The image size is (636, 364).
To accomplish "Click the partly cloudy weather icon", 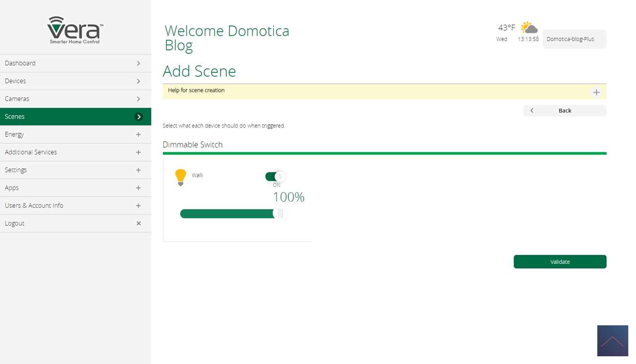I will click(528, 27).
